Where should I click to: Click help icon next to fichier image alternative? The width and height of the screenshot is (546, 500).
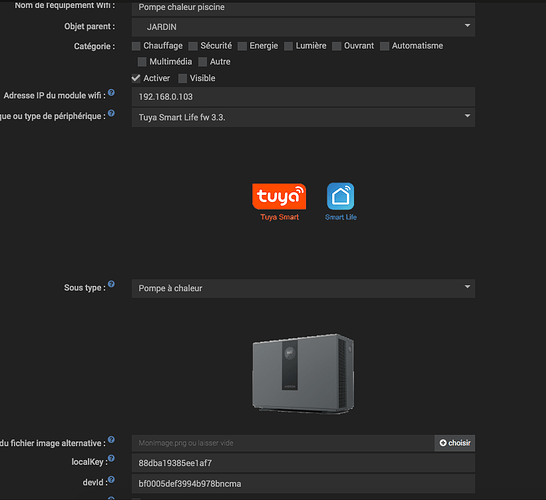(x=111, y=440)
